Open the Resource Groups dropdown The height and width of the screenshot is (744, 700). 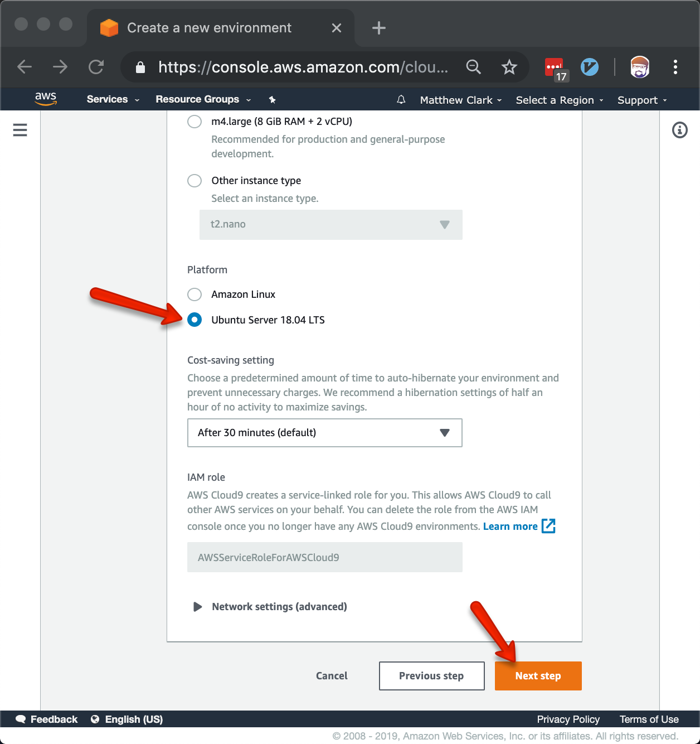203,99
